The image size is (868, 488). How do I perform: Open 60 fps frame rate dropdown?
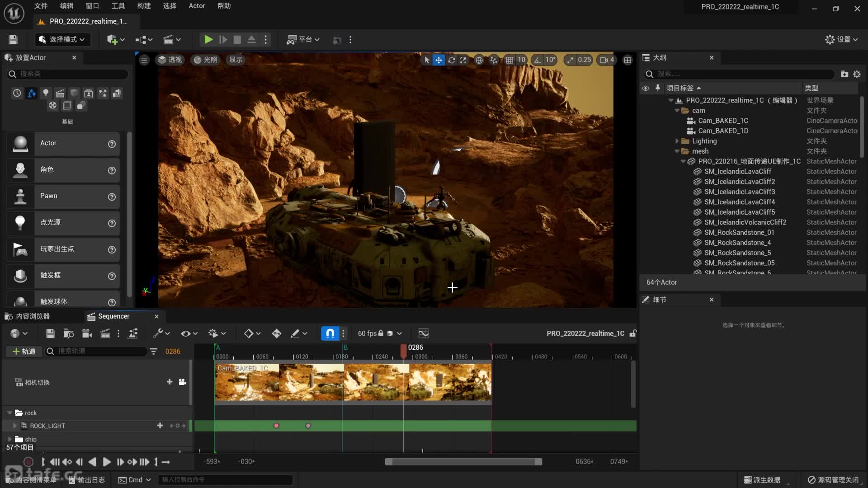(x=380, y=333)
